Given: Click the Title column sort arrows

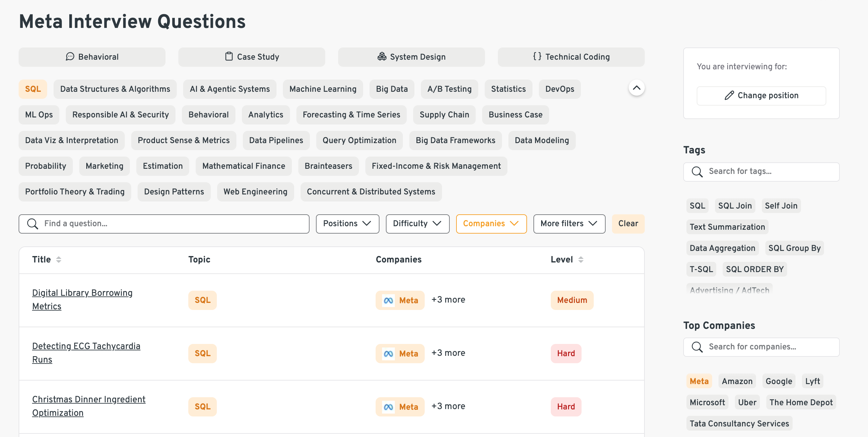Looking at the screenshot, I should coord(59,260).
